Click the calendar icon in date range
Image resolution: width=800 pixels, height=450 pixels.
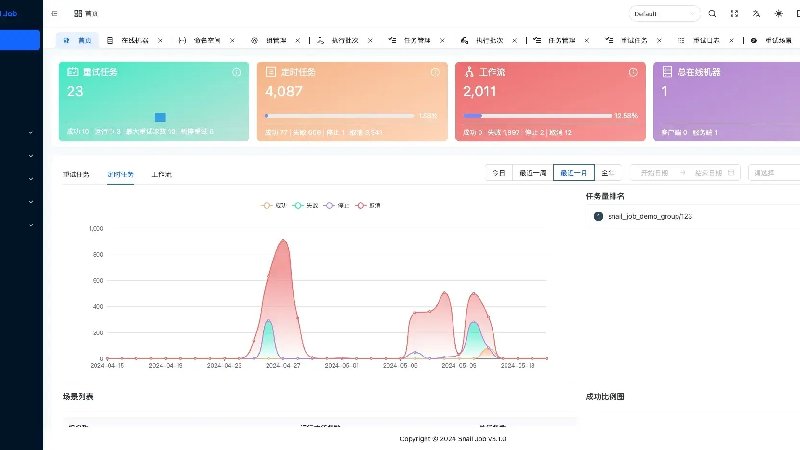tap(731, 172)
